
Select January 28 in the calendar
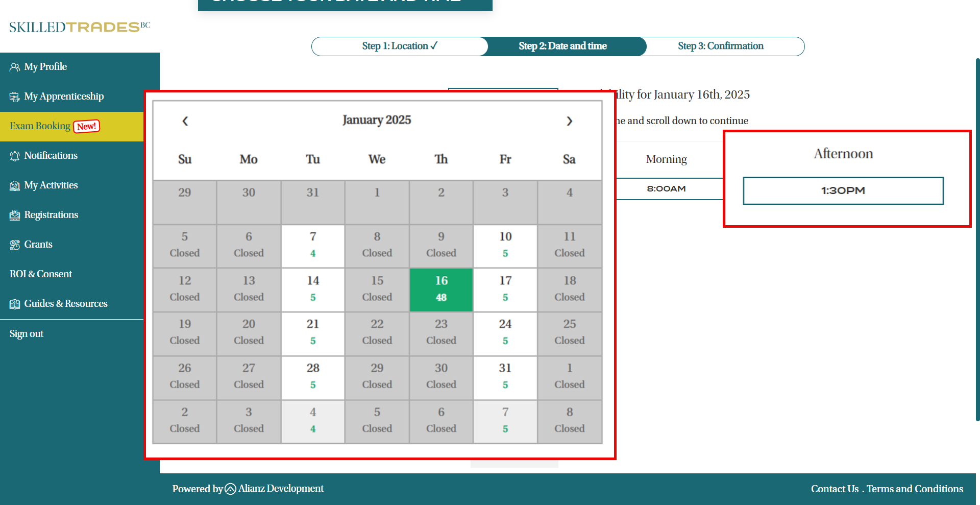(313, 376)
